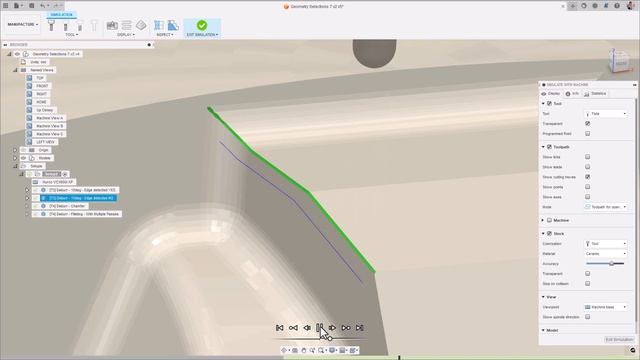
Task: Select the Display tab in simulation panel
Action: 551,94
